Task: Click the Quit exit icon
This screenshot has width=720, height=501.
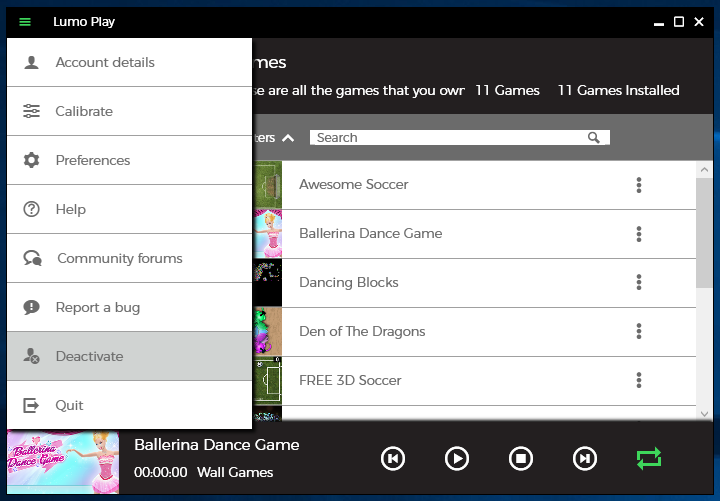Action: coord(31,405)
